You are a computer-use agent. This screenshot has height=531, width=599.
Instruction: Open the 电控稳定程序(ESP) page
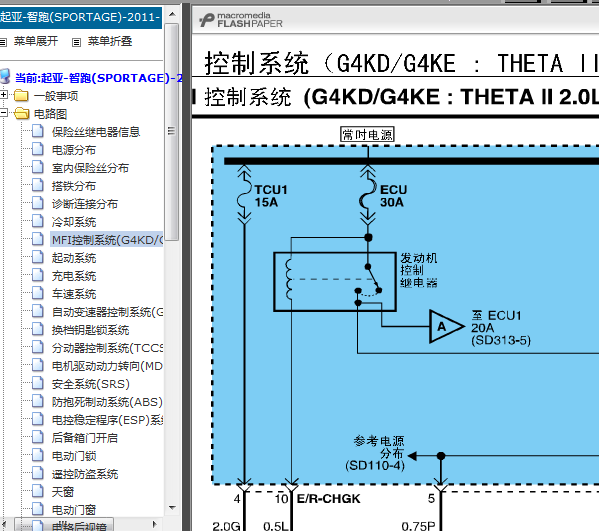[108, 420]
